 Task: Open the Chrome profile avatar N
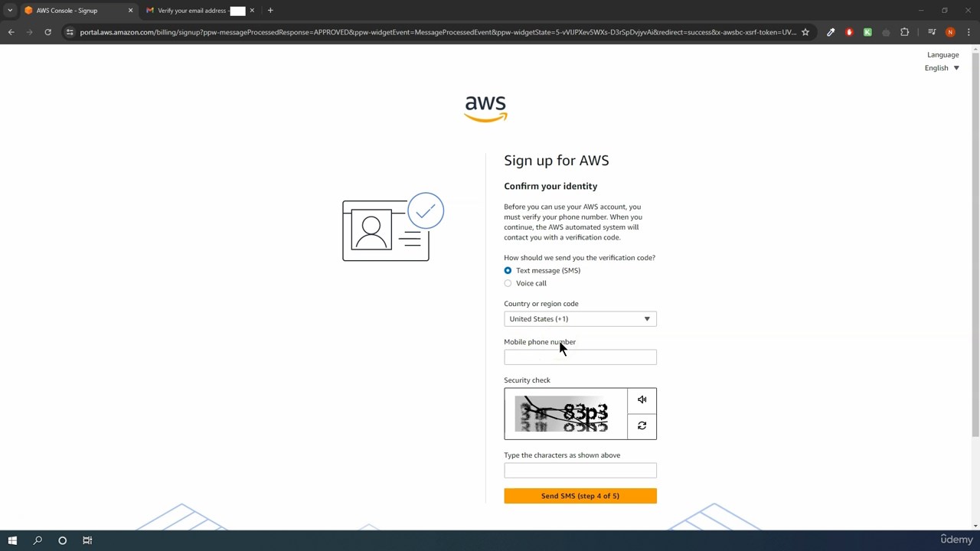click(x=950, y=32)
